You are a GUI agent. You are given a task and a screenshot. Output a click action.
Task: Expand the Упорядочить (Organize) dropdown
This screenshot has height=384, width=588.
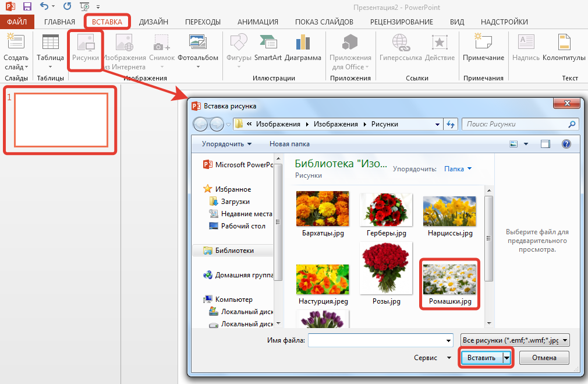point(226,144)
